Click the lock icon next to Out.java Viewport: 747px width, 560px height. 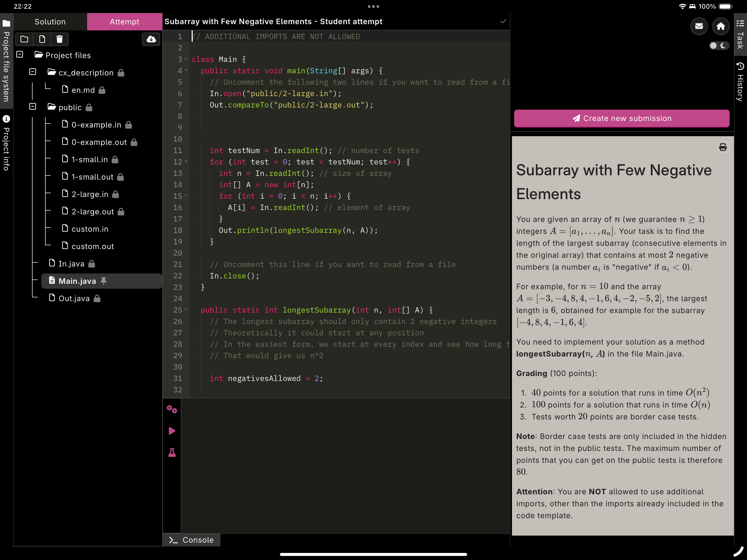[97, 298]
